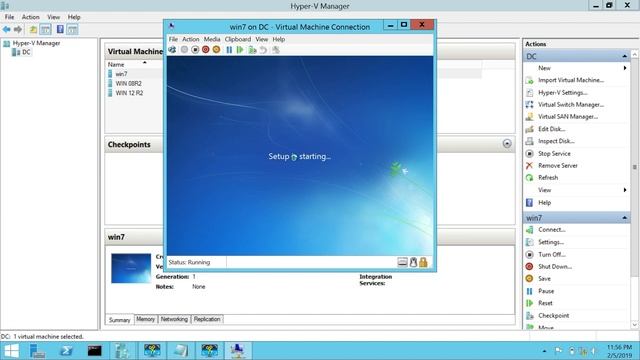Open Action menu in Hyper-V Manager menubar
640x360 pixels.
pyautogui.click(x=31, y=17)
